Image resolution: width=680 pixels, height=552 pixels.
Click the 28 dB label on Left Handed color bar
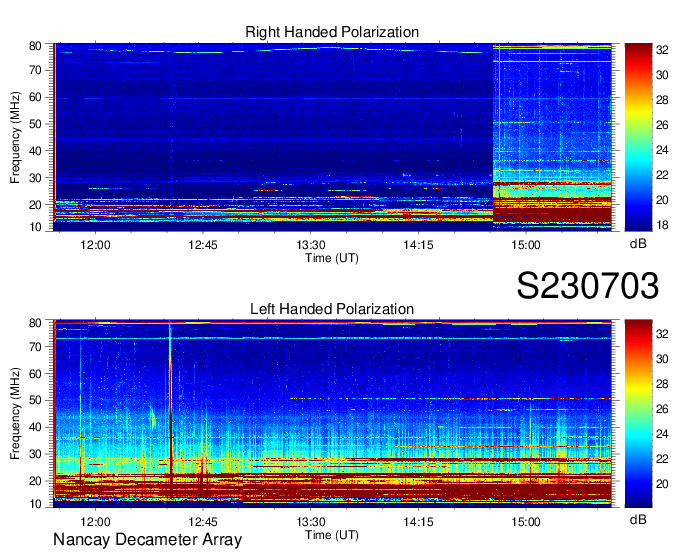(x=662, y=384)
